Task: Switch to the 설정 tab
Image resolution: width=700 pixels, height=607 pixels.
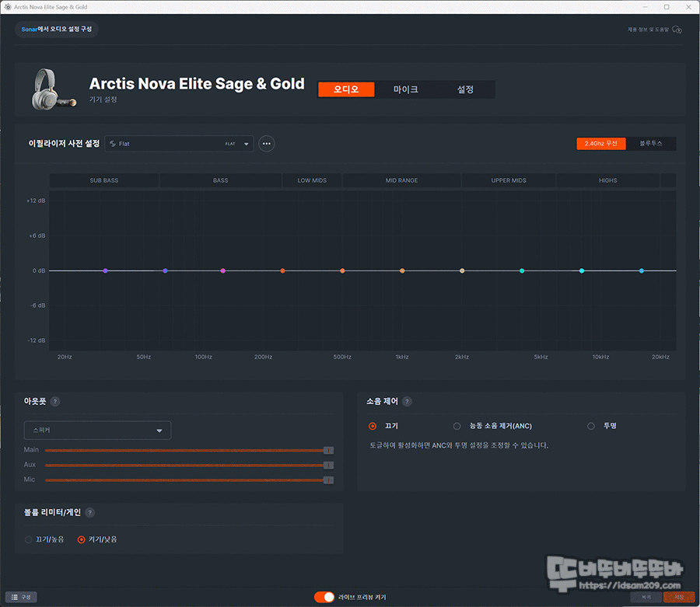Action: [465, 89]
